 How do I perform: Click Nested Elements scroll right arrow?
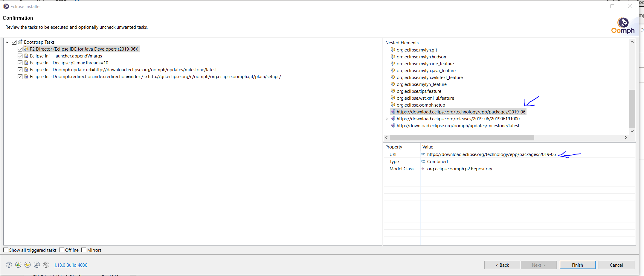[626, 137]
